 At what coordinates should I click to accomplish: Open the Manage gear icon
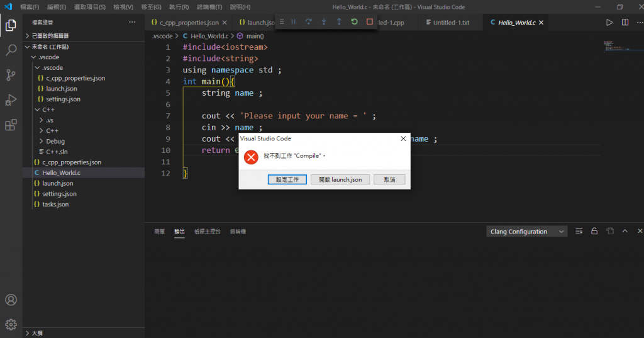pyautogui.click(x=11, y=324)
